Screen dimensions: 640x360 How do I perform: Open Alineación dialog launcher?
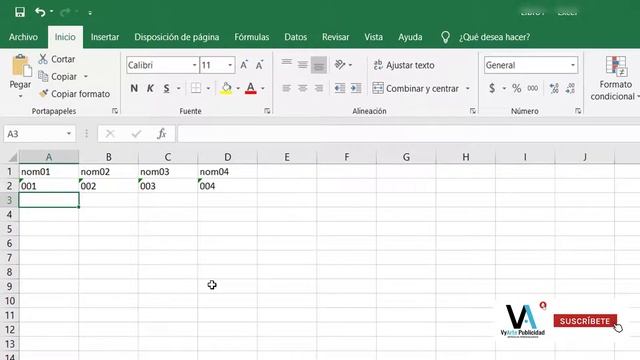pos(472,111)
